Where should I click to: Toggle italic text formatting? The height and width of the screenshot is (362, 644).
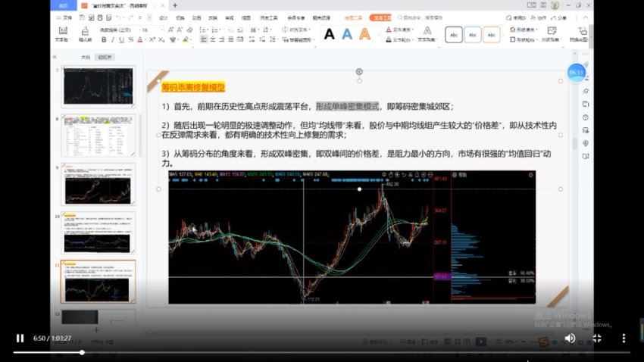tap(113, 40)
